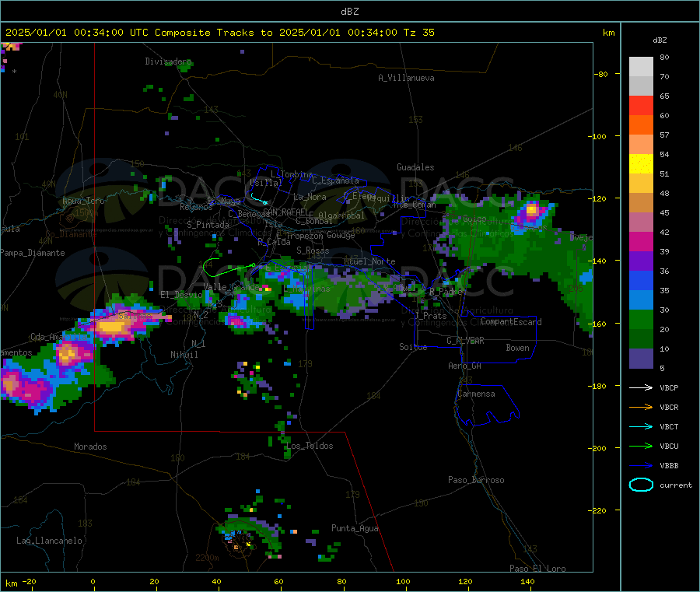
Task: Click the 100 tick on the bottom axis
Action: 403,581
